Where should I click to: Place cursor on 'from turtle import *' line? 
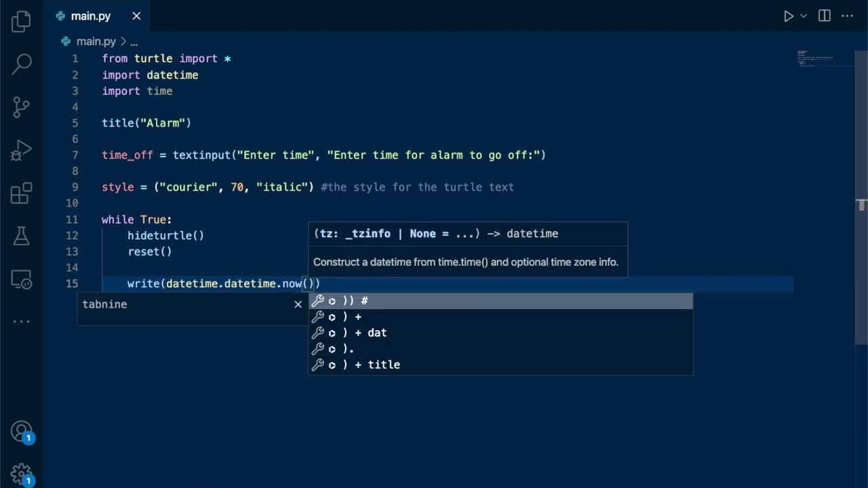[x=166, y=59]
